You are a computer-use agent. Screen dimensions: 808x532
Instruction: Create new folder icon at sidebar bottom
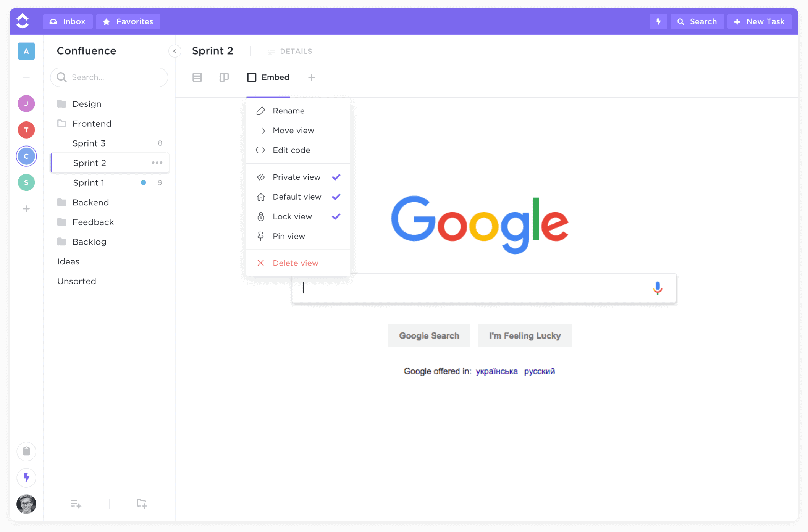[x=142, y=504]
